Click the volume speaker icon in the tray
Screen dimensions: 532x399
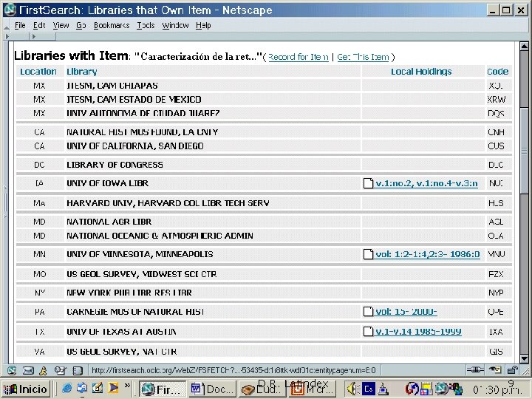(x=352, y=389)
